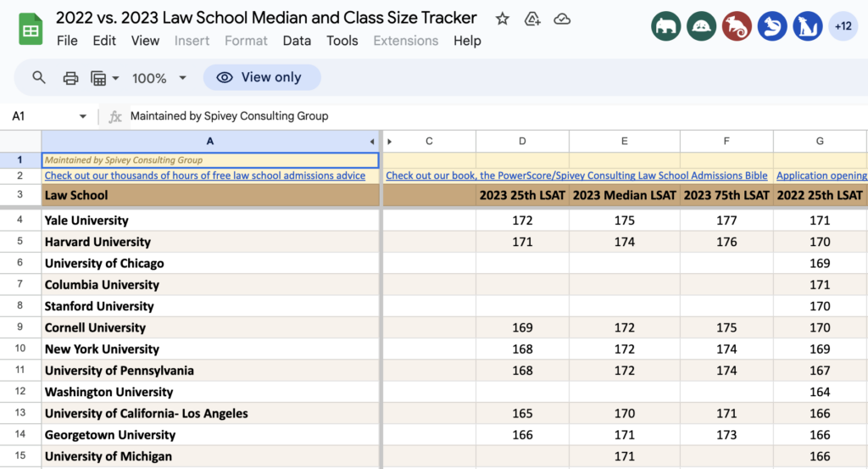Click the red chameleon viewer avatar
This screenshot has height=469, width=868.
point(737,26)
